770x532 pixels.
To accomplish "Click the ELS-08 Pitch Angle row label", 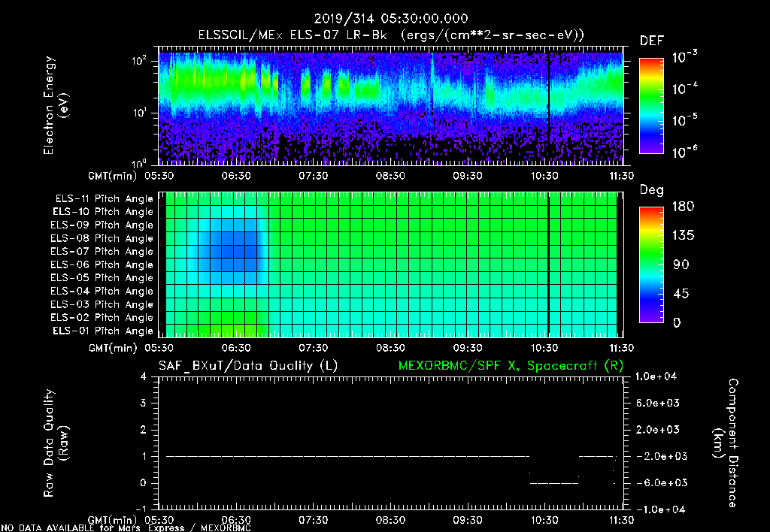I will click(x=102, y=238).
